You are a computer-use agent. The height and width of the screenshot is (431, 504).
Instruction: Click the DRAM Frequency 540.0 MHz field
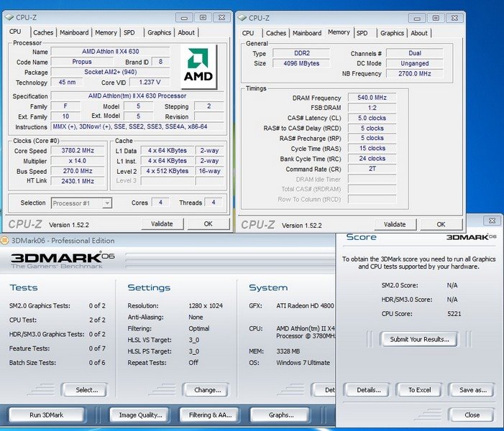point(372,98)
